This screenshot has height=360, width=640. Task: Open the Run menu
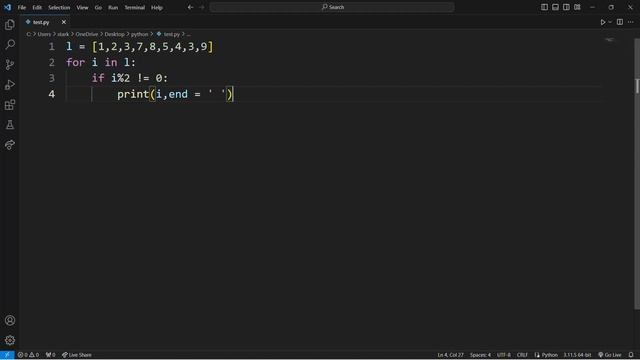(113, 7)
